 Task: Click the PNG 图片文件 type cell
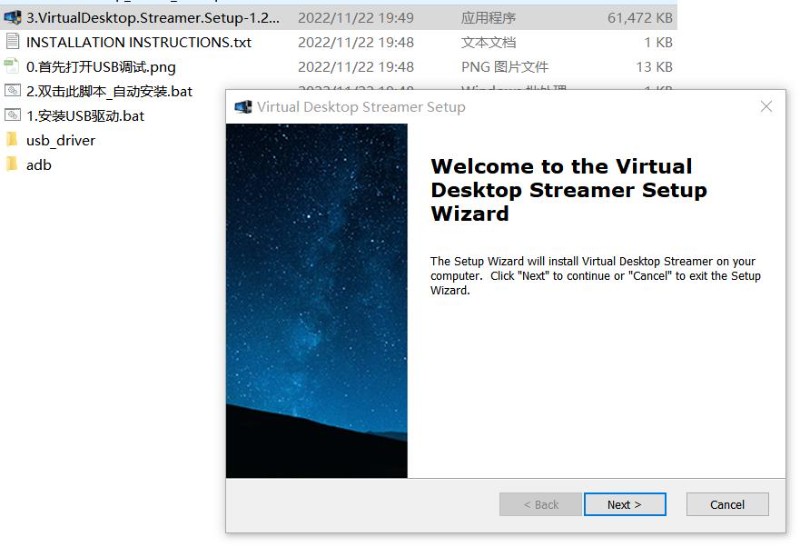click(505, 67)
